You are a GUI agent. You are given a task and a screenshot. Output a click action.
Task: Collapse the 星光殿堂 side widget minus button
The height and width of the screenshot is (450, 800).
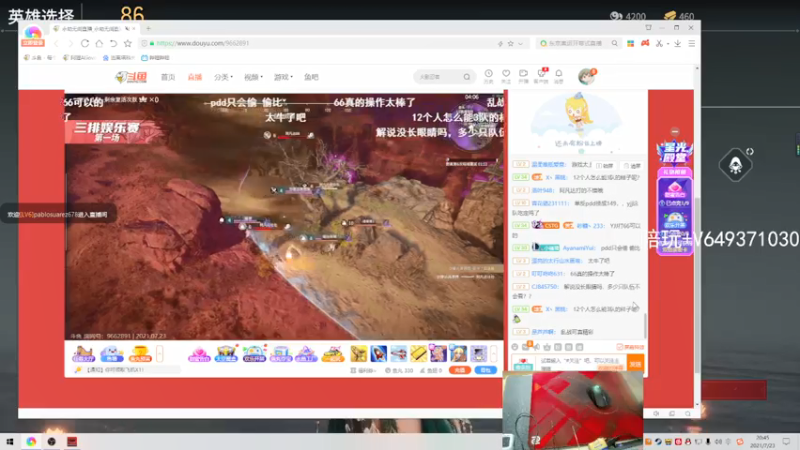point(674,132)
